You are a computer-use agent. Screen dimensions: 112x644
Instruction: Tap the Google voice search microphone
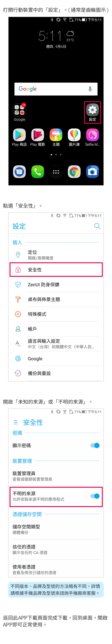click(x=90, y=89)
